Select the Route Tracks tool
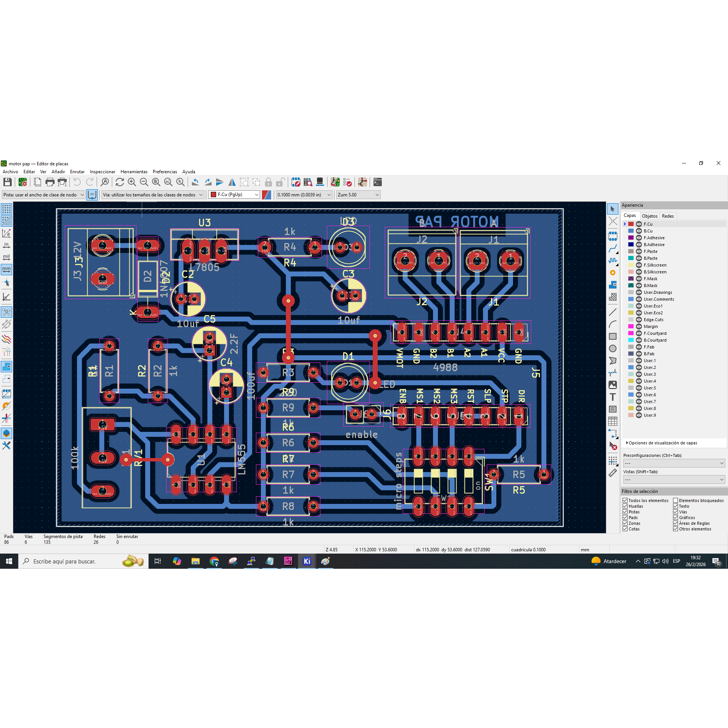 (x=613, y=249)
